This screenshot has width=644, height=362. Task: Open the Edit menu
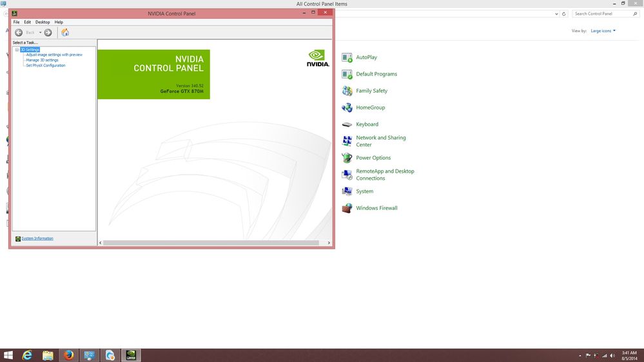(28, 22)
